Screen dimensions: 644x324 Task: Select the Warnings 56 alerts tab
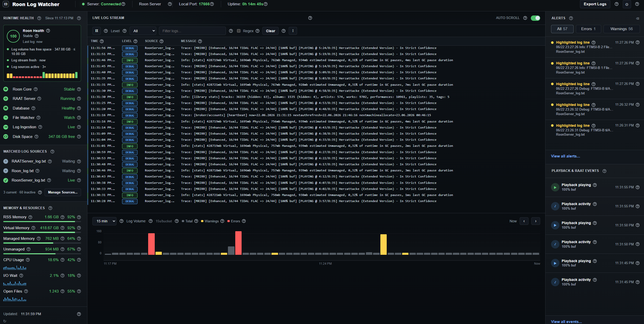621,29
